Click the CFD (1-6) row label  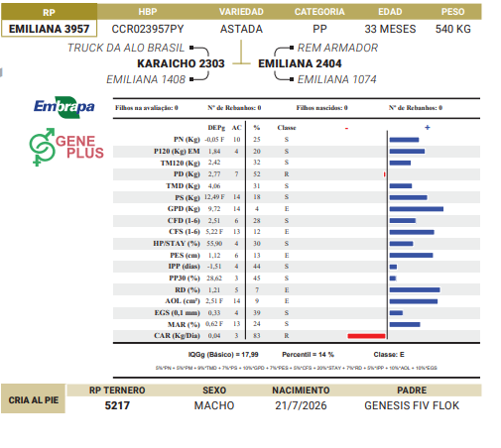tap(184, 221)
